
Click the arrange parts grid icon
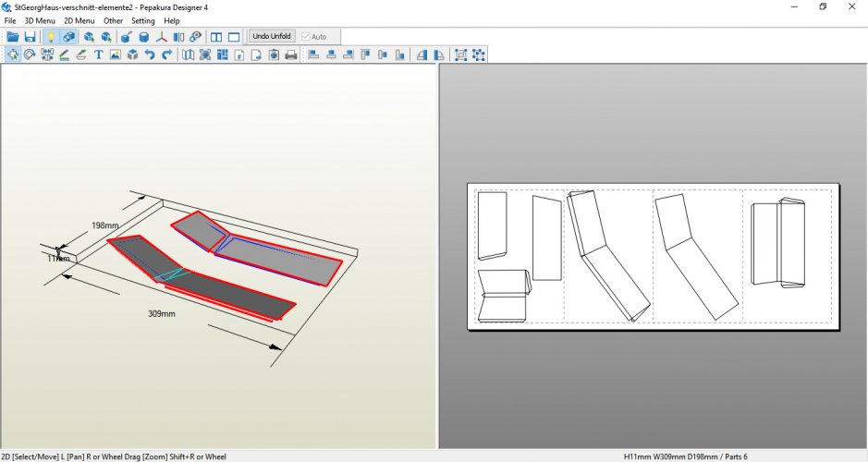pos(223,55)
